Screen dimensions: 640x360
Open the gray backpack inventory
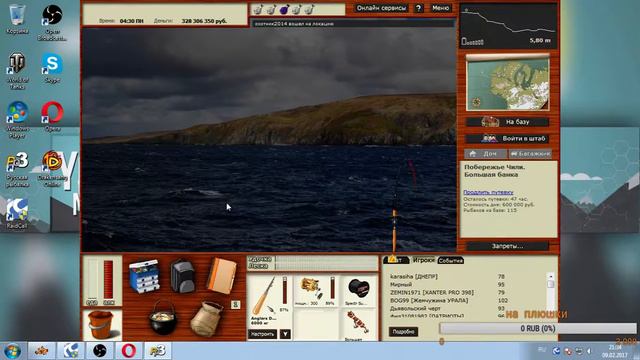[182, 276]
